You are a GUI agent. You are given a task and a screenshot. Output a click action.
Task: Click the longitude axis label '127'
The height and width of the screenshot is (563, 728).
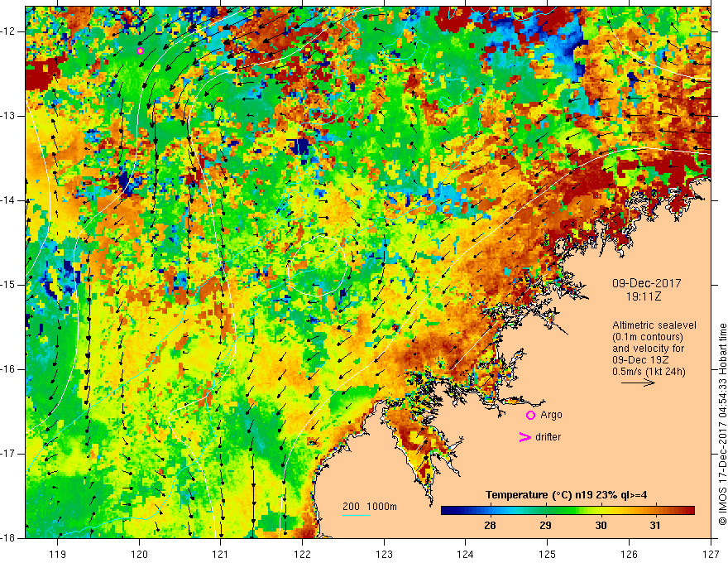point(711,554)
